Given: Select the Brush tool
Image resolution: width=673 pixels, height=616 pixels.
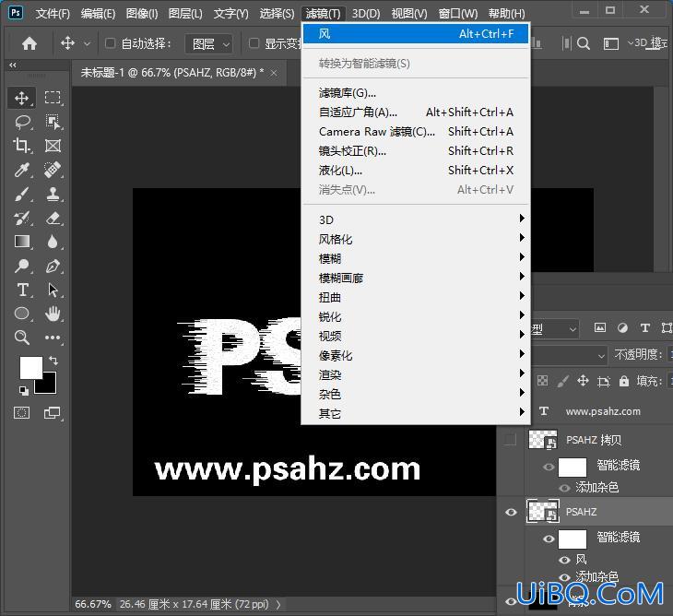Looking at the screenshot, I should [21, 194].
